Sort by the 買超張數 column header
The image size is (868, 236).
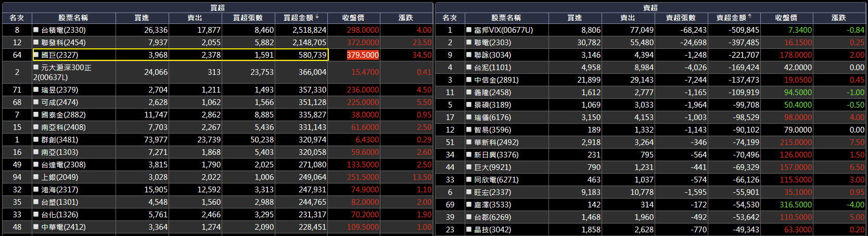coord(248,18)
